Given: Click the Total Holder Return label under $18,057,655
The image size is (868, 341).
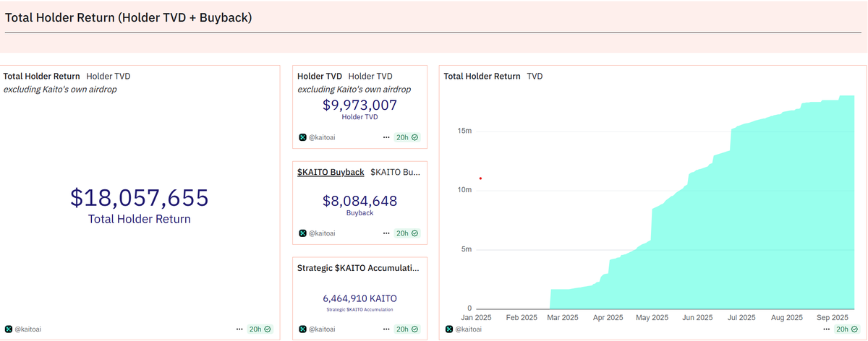Looking at the screenshot, I should 140,219.
